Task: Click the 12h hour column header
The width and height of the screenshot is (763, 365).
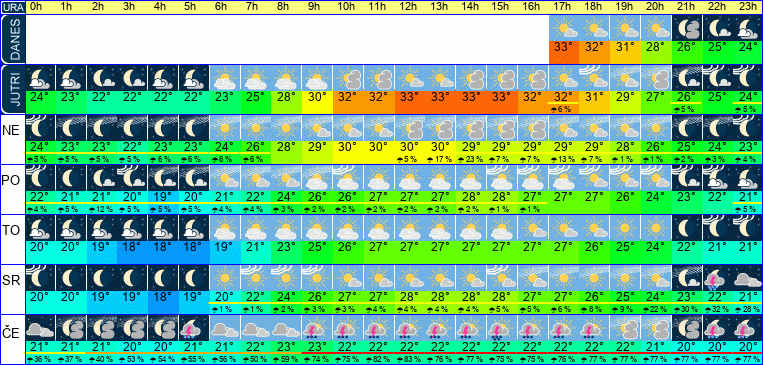Action: click(x=409, y=7)
